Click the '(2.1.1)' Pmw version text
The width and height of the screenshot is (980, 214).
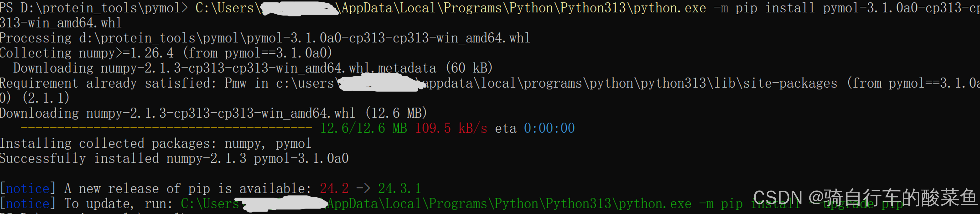tap(46, 98)
